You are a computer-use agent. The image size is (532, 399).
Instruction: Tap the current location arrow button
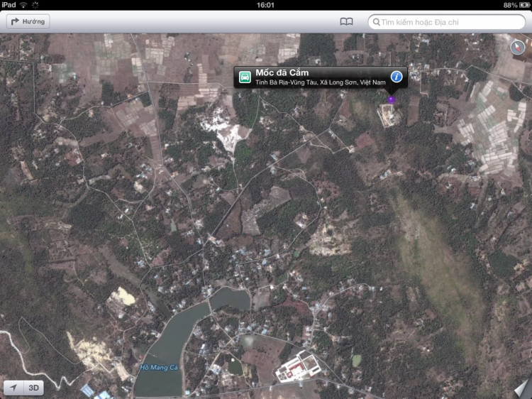[x=13, y=388]
